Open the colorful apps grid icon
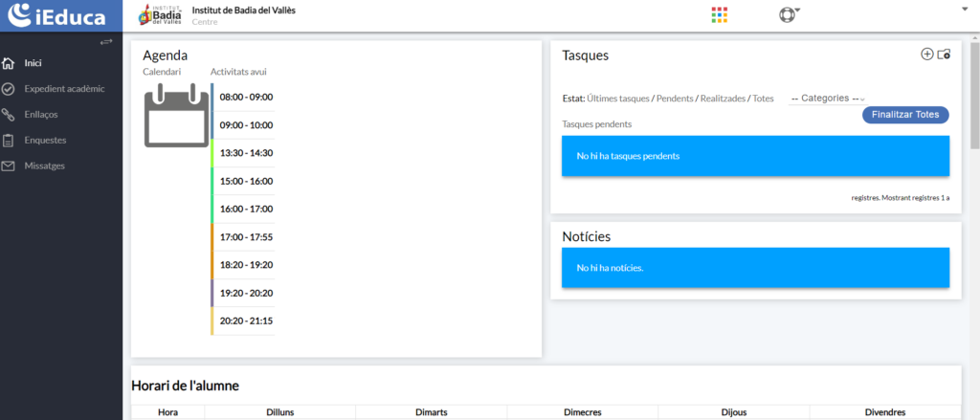This screenshot has height=420, width=980. [720, 14]
